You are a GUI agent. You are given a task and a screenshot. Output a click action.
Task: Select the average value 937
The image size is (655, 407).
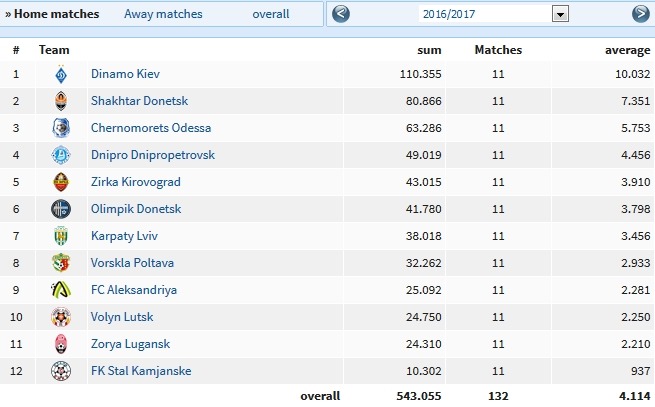click(x=641, y=371)
